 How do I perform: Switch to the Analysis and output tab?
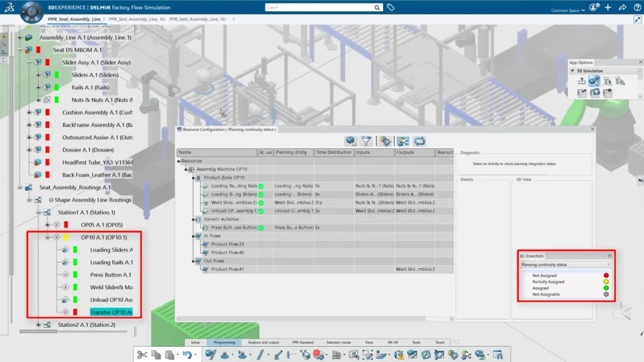point(264,343)
